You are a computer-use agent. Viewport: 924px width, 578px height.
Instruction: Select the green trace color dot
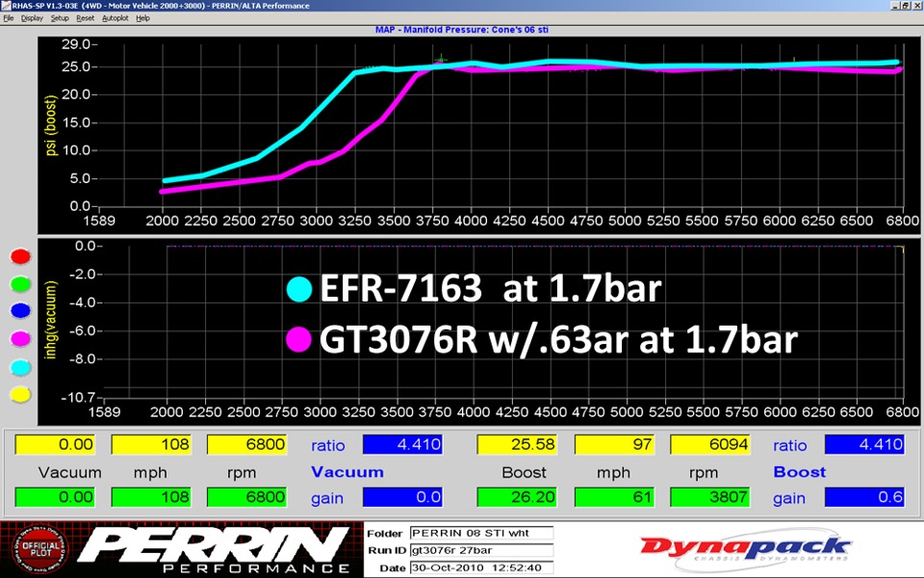pos(20,283)
